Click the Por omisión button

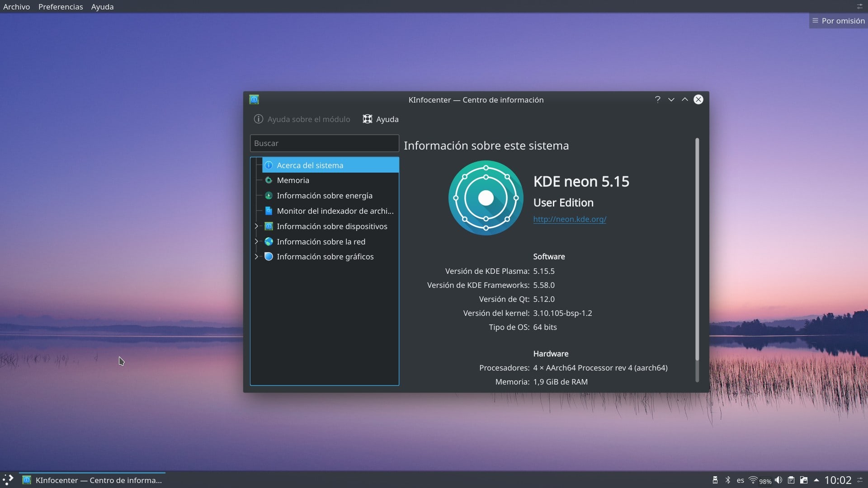(838, 20)
